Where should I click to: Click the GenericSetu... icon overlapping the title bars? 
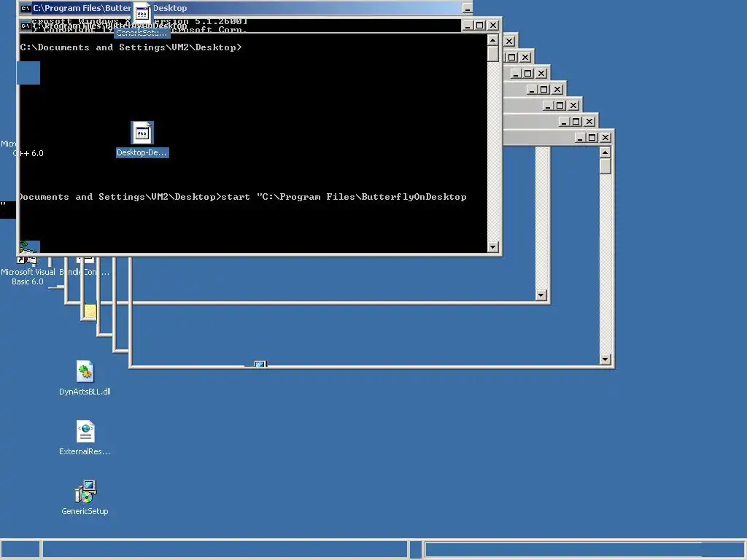142,19
